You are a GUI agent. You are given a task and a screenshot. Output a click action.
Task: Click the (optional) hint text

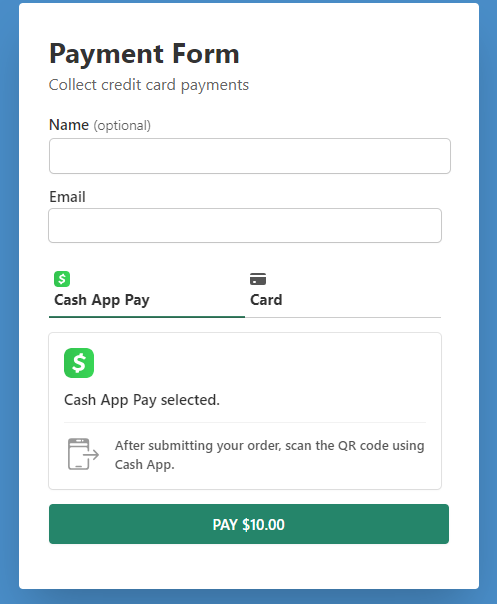(x=122, y=126)
